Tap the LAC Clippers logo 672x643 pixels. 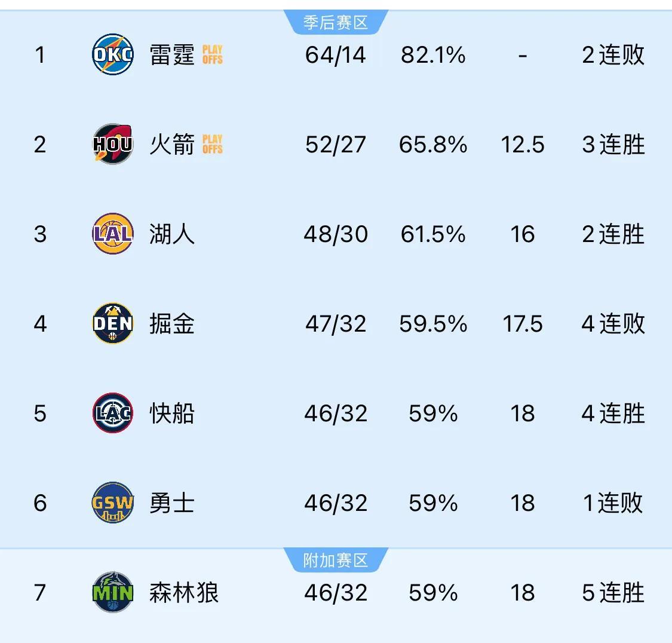[x=113, y=413]
